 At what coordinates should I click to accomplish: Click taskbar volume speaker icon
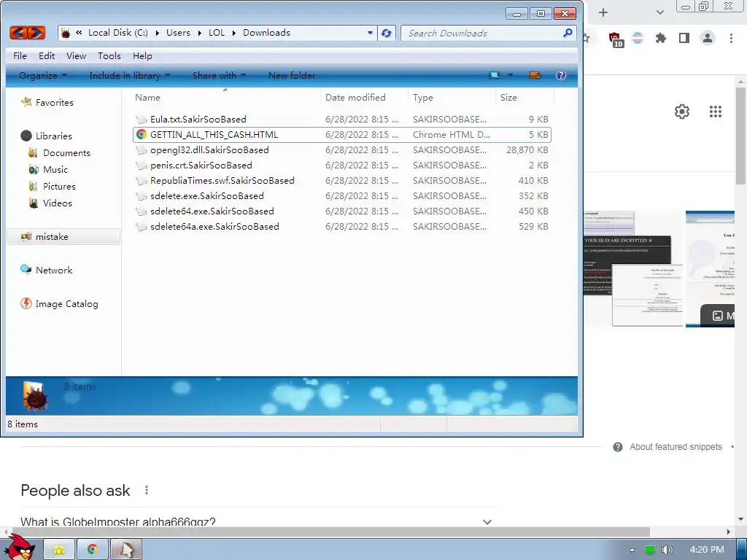tap(667, 550)
